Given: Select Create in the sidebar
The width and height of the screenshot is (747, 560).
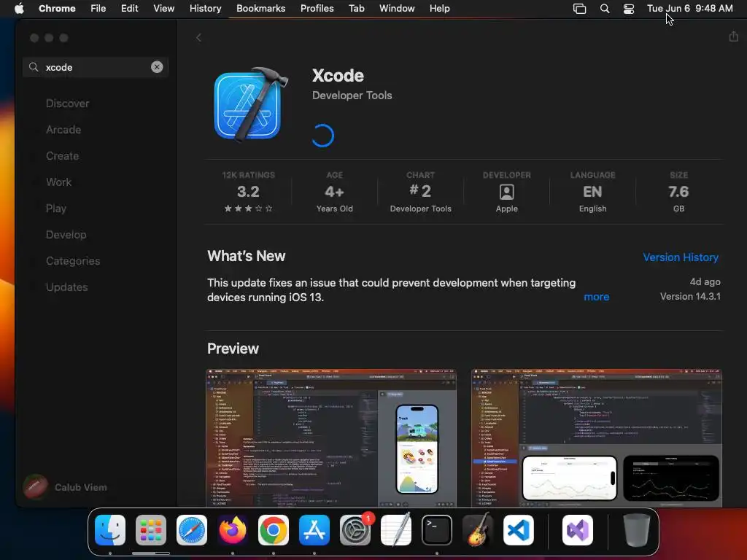Looking at the screenshot, I should [63, 156].
